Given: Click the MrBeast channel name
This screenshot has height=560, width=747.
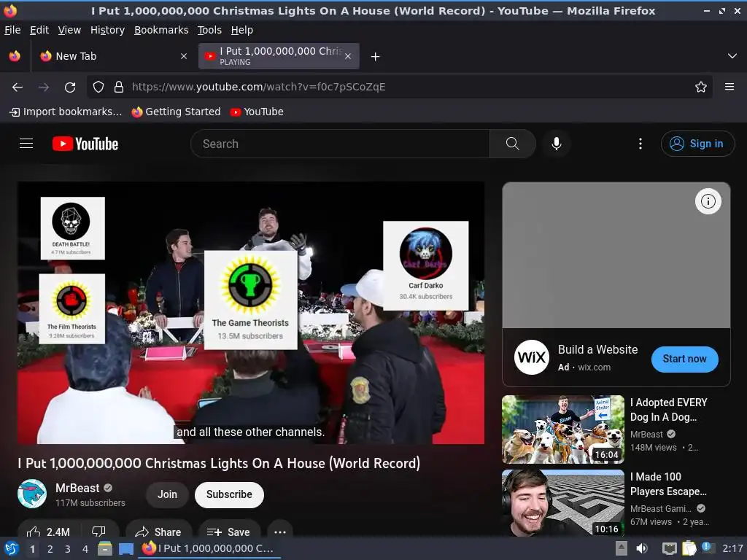Looking at the screenshot, I should (x=77, y=488).
